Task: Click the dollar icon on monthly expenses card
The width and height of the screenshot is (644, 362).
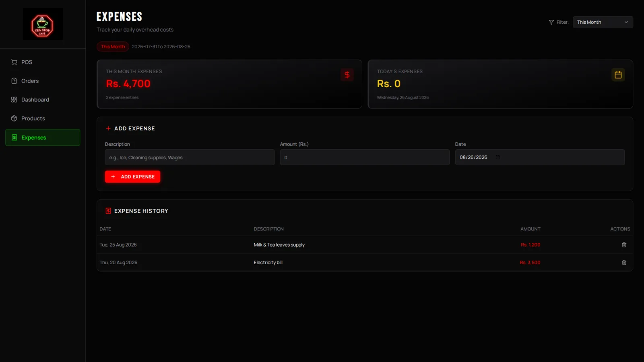Action: click(x=347, y=75)
